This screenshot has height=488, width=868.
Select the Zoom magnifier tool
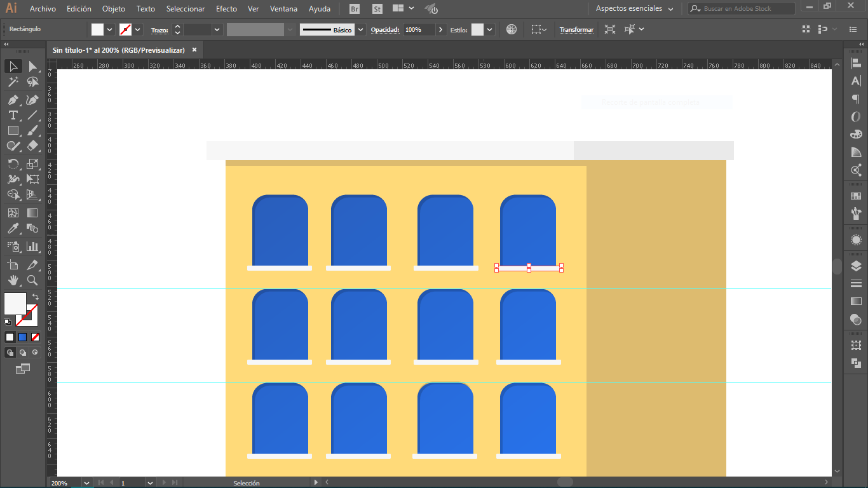[x=32, y=280]
